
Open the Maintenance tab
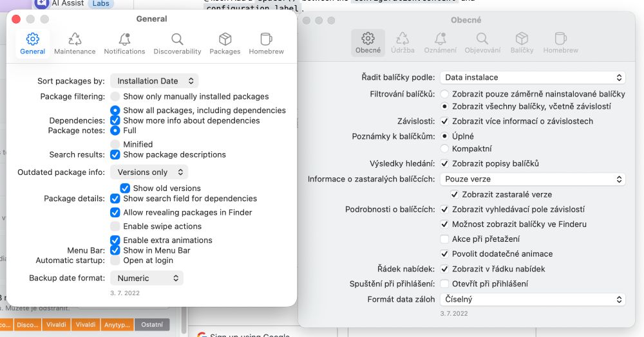point(75,44)
